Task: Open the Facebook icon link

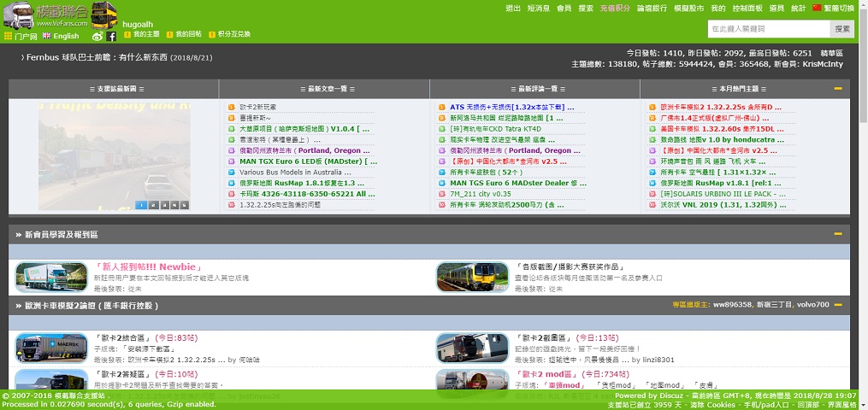Action: pyautogui.click(x=111, y=36)
